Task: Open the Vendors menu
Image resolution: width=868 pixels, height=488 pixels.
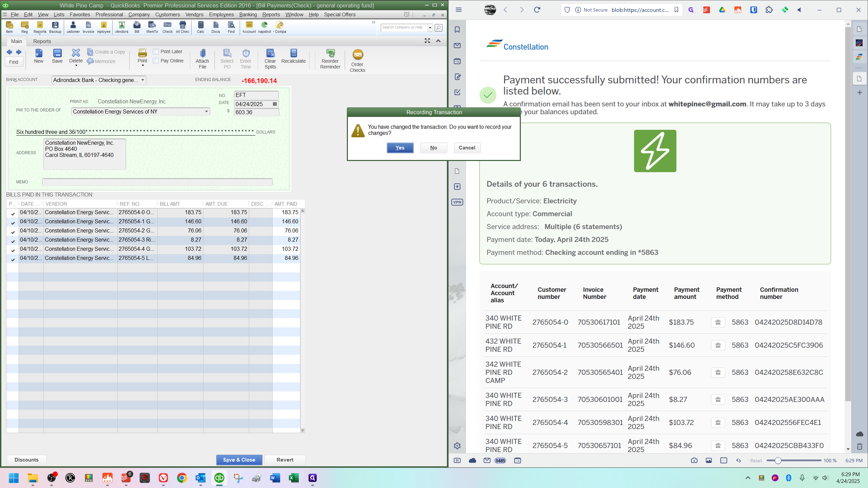Action: [194, 15]
